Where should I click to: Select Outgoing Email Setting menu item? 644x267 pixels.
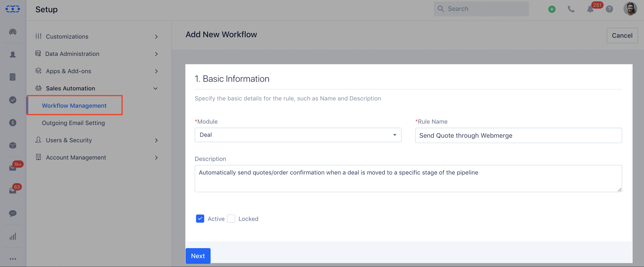[73, 123]
